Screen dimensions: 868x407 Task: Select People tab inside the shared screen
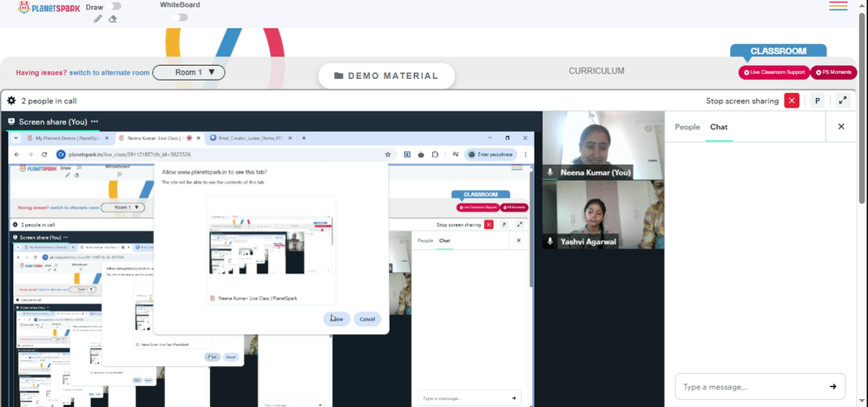click(x=425, y=241)
